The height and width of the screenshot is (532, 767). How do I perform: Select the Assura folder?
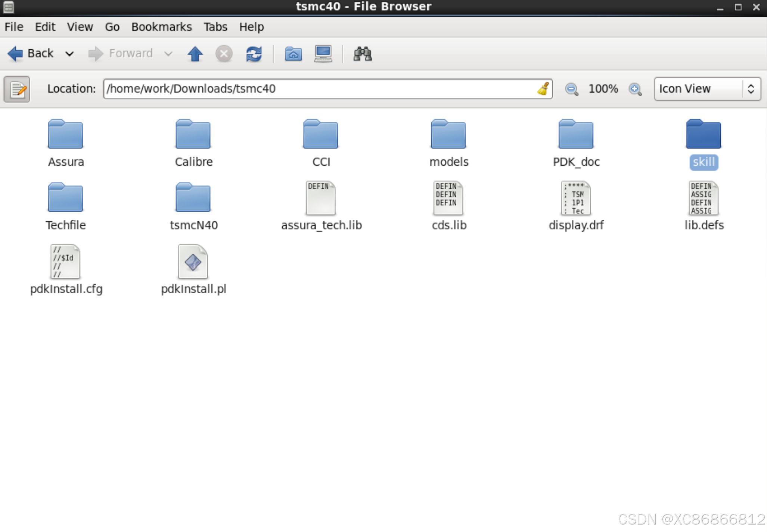pyautogui.click(x=66, y=144)
